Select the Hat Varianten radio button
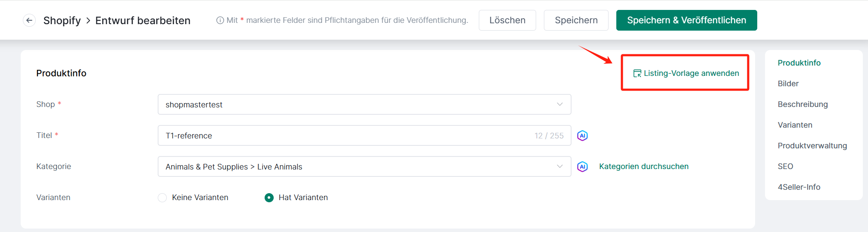 point(269,198)
